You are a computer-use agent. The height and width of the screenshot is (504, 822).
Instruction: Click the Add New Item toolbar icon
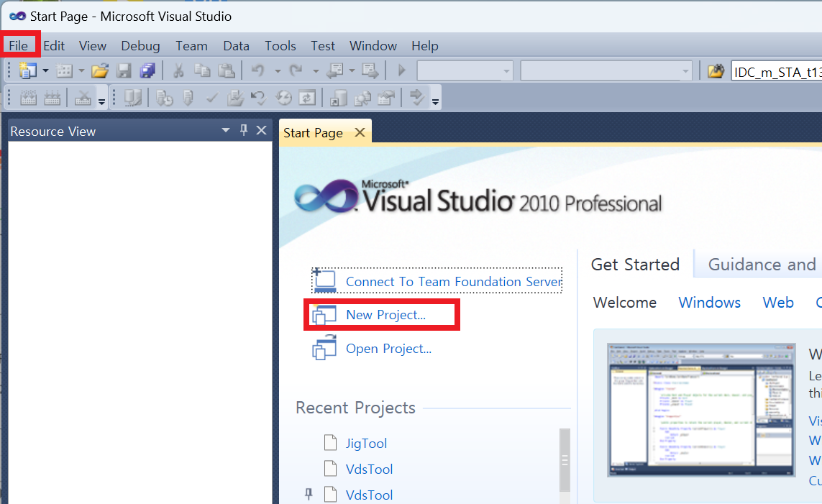pos(65,70)
